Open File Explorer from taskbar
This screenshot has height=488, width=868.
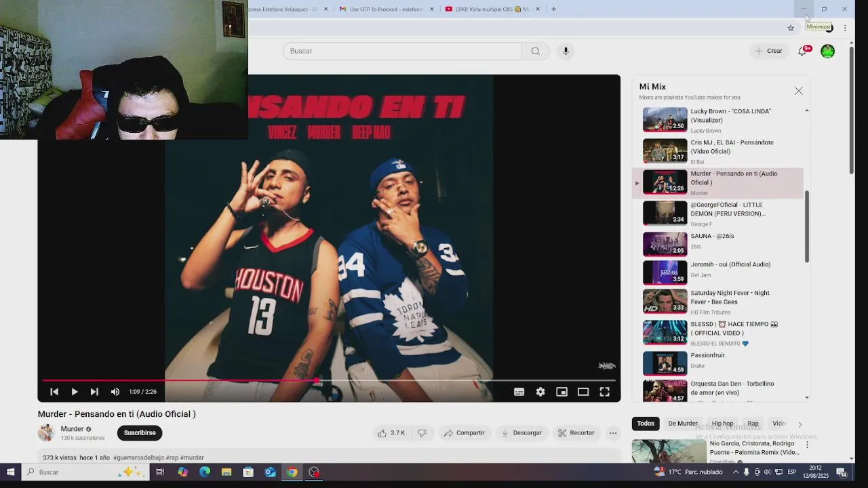(x=226, y=472)
